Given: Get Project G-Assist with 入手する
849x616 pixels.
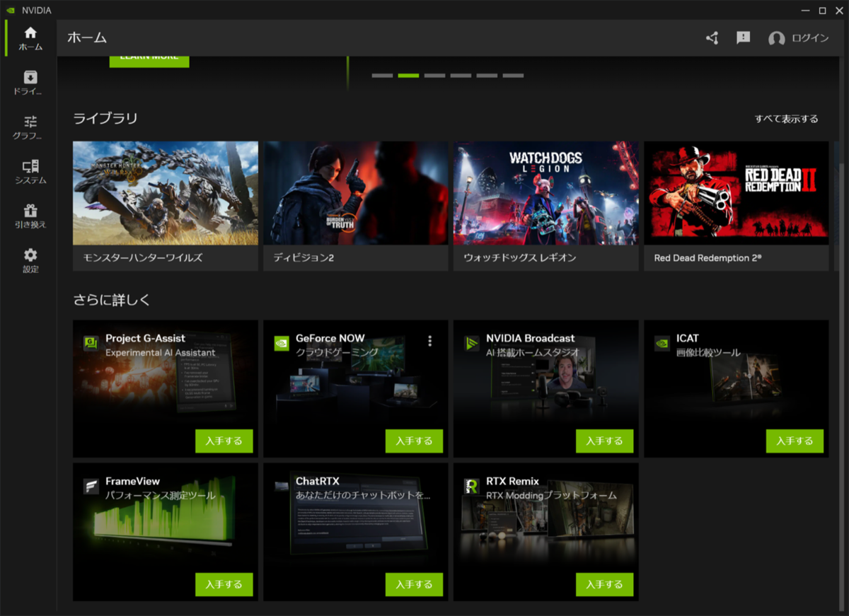Looking at the screenshot, I should 224,441.
